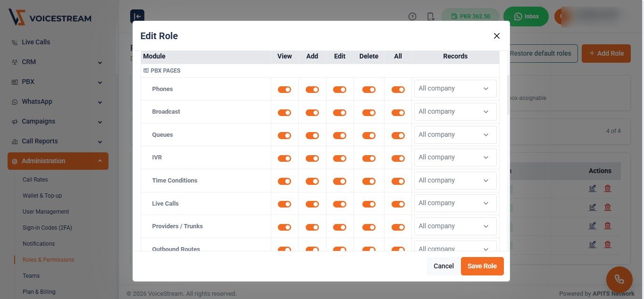The width and height of the screenshot is (644, 299).
Task: Toggle Add permission for Providers / Trunks
Action: coord(312,227)
